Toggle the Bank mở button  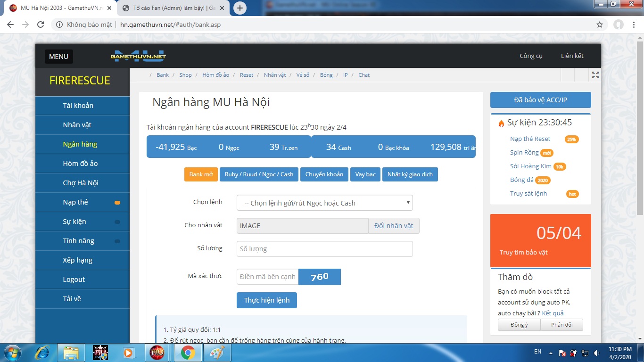201,174
